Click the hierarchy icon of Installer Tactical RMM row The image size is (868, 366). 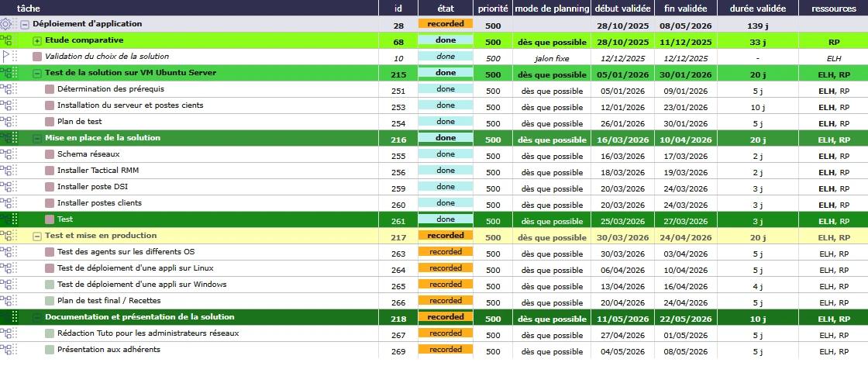(6, 171)
